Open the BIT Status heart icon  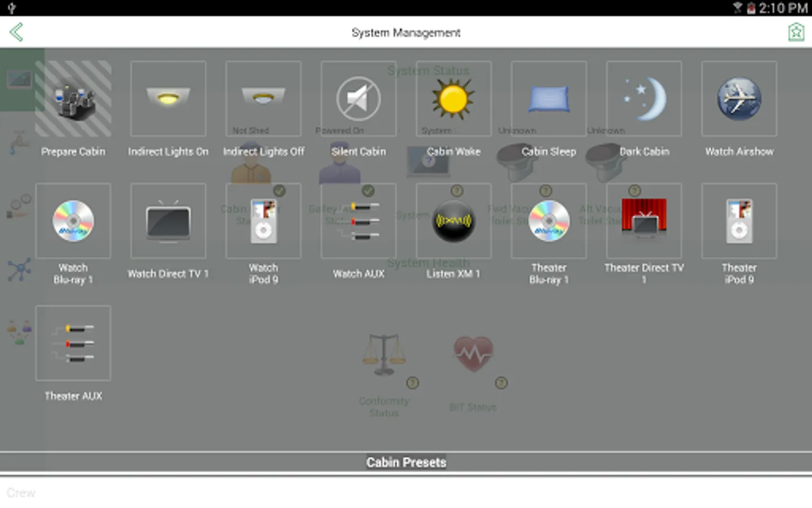(x=474, y=354)
